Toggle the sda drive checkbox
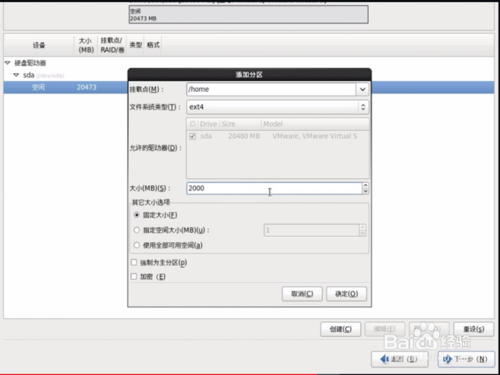The width and height of the screenshot is (500, 375). (192, 136)
